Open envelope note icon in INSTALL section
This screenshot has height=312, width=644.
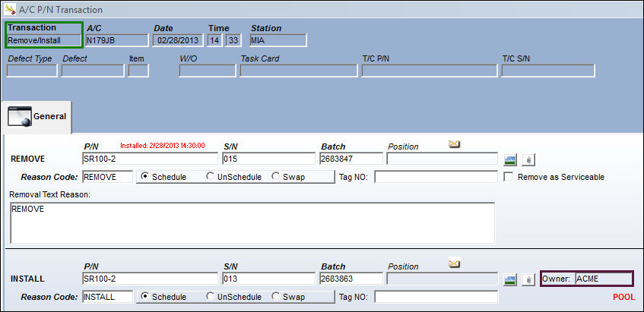click(x=454, y=263)
